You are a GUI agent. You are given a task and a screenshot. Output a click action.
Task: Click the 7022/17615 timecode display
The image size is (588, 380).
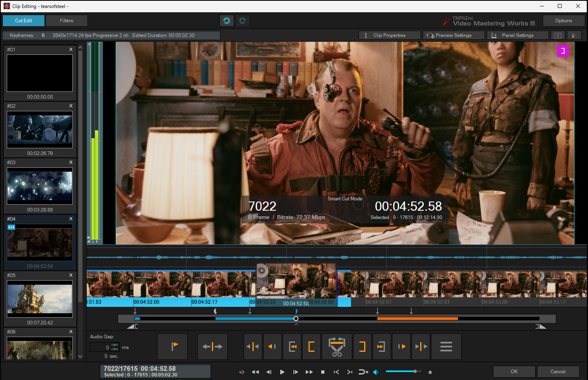[x=155, y=371]
